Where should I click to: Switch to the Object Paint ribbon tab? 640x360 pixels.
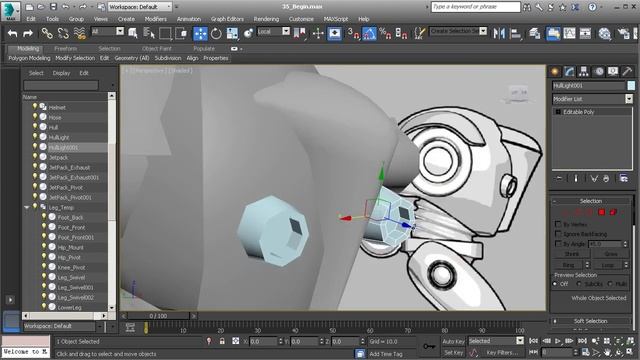(x=156, y=49)
